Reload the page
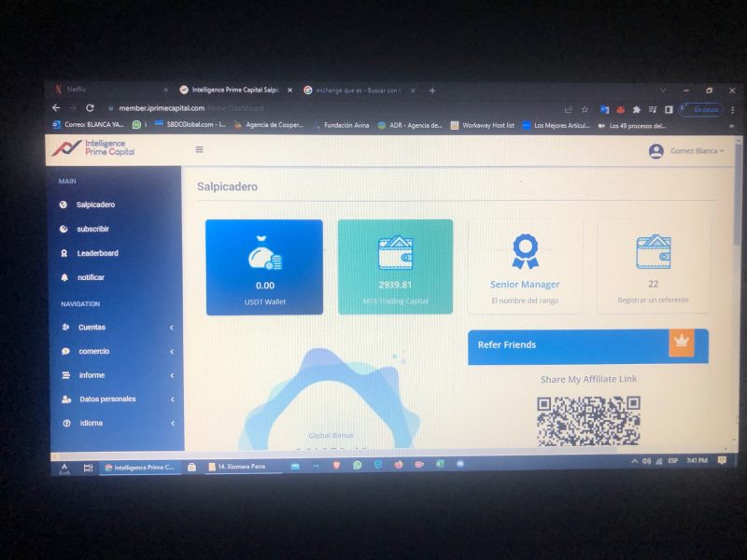 coord(90,108)
